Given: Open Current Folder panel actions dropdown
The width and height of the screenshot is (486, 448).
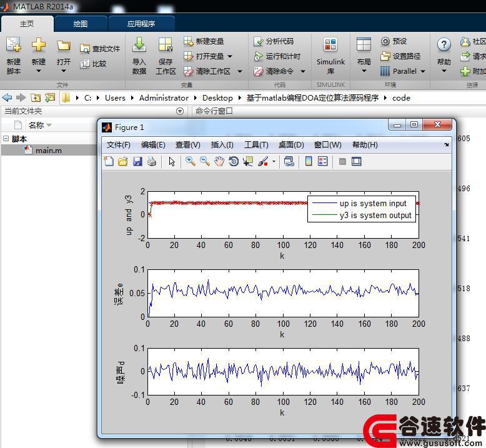Looking at the screenshot, I should pos(180,111).
